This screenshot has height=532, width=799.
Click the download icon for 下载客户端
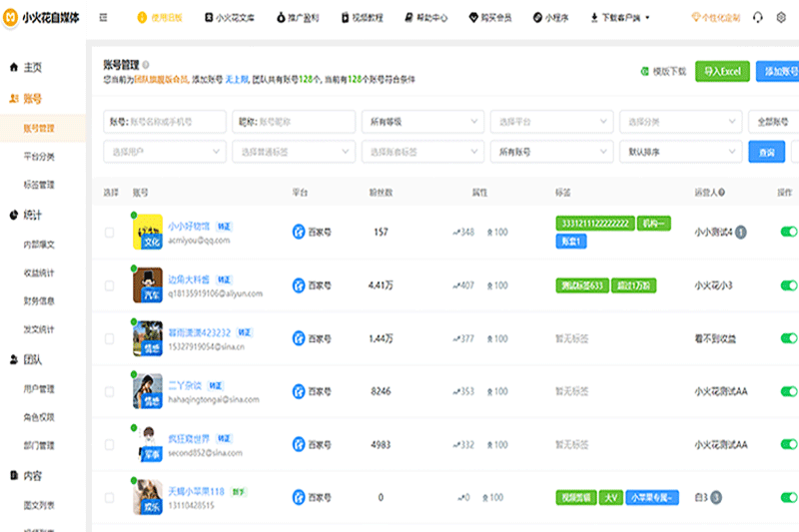point(594,18)
